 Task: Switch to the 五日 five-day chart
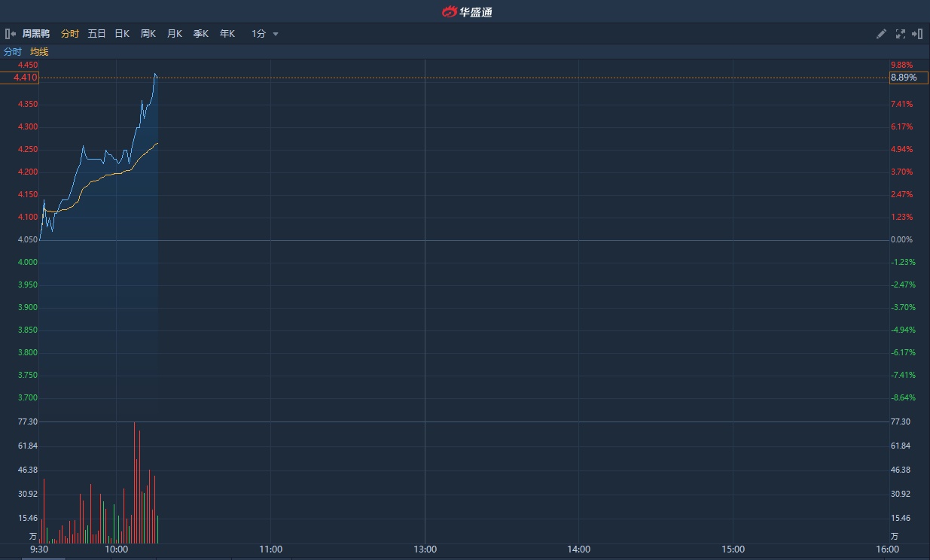96,34
